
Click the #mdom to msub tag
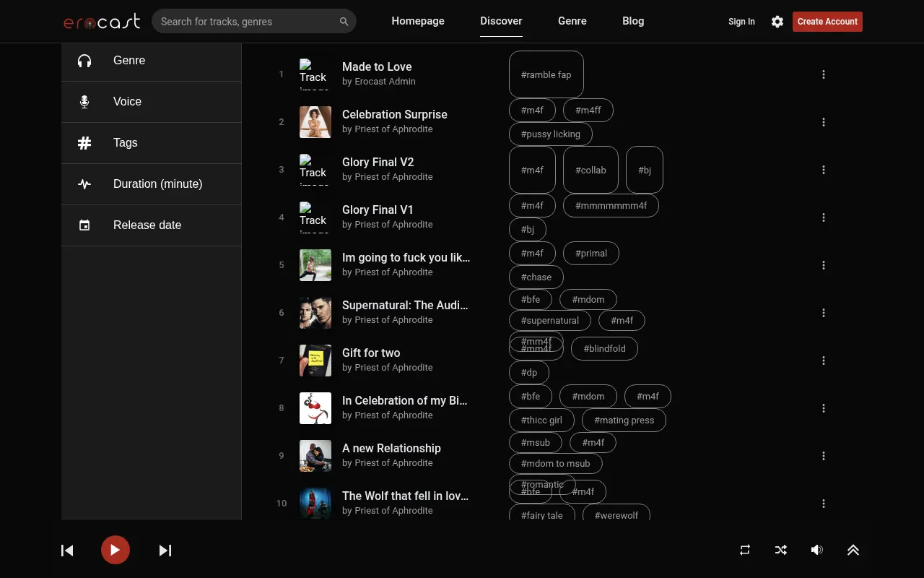pyautogui.click(x=556, y=464)
